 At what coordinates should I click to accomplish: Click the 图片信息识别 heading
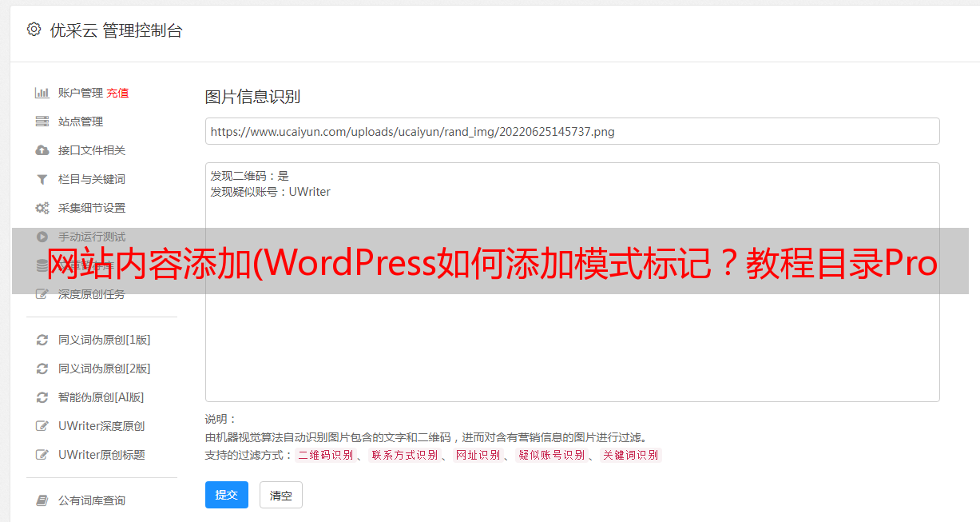point(252,97)
